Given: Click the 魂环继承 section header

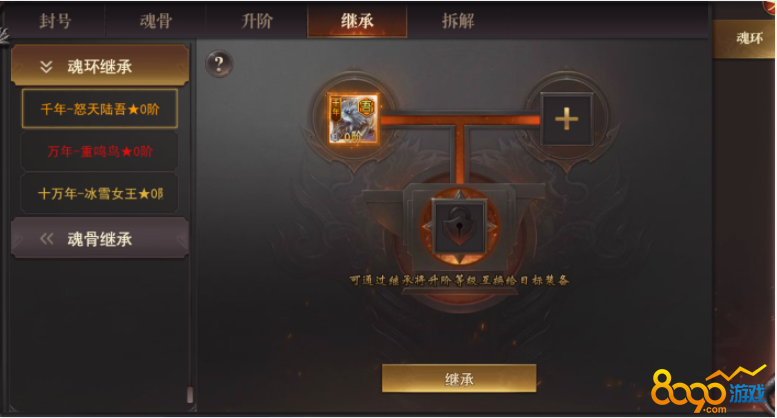Looking at the screenshot, I should [100, 66].
